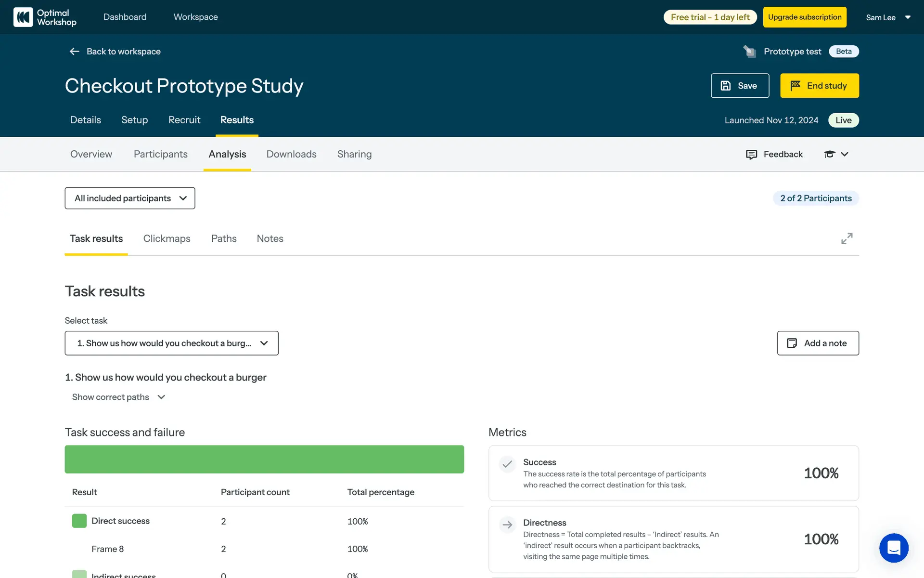
Task: Click the Success checkmark icon
Action: tap(507, 464)
